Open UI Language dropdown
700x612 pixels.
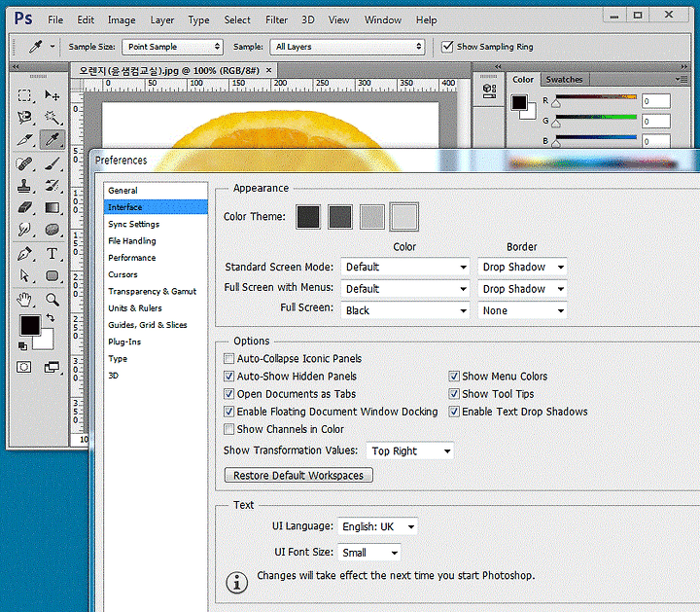(x=377, y=526)
